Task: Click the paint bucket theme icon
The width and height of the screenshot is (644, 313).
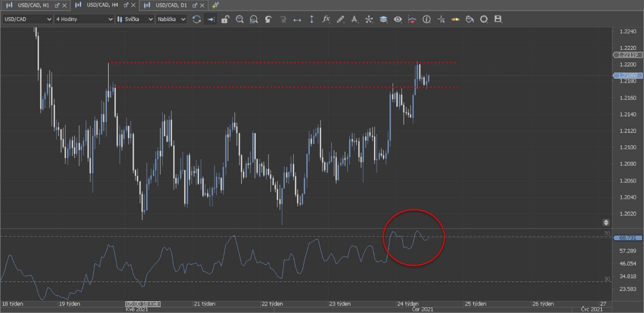Action: pyautogui.click(x=470, y=20)
